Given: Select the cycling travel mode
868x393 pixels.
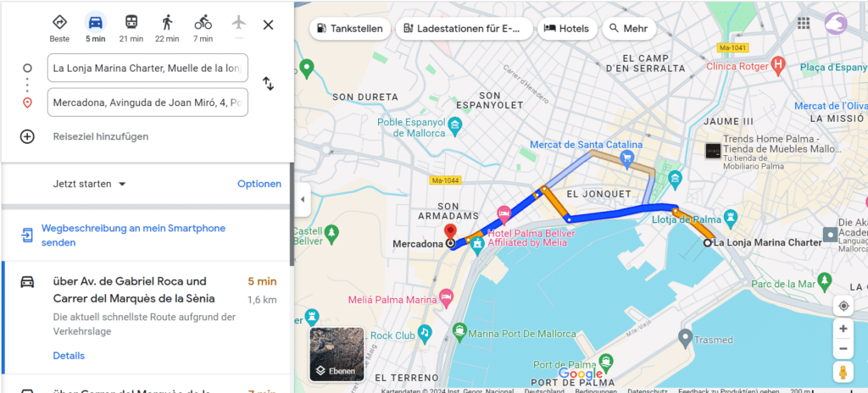Looking at the screenshot, I should [203, 23].
